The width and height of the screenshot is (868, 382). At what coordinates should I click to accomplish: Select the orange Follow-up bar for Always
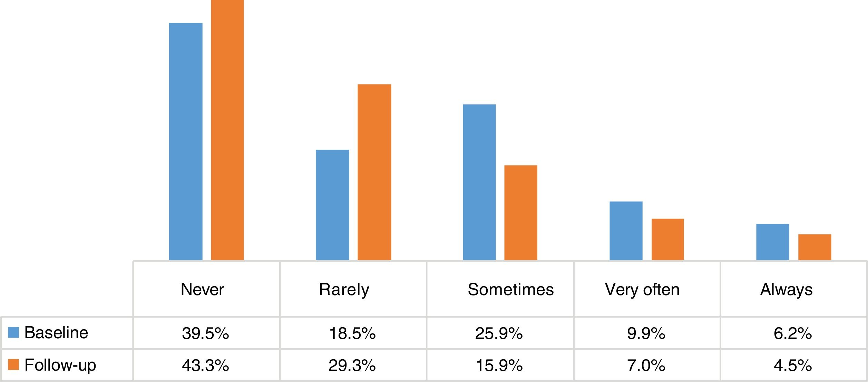pyautogui.click(x=815, y=247)
